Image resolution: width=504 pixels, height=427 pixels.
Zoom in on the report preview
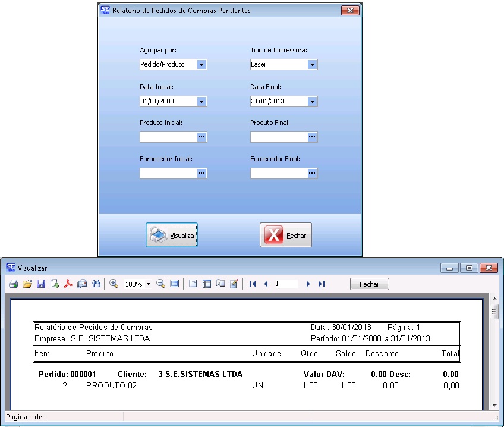point(114,284)
